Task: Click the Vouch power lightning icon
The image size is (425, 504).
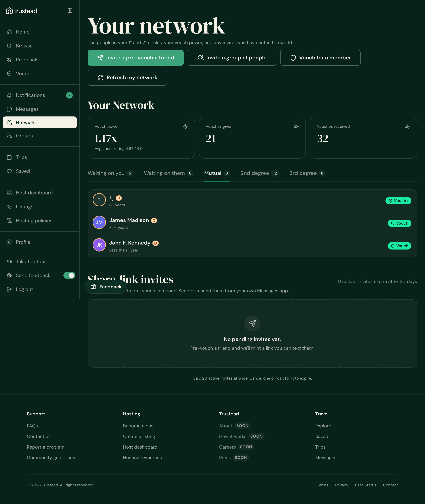Action: click(185, 127)
